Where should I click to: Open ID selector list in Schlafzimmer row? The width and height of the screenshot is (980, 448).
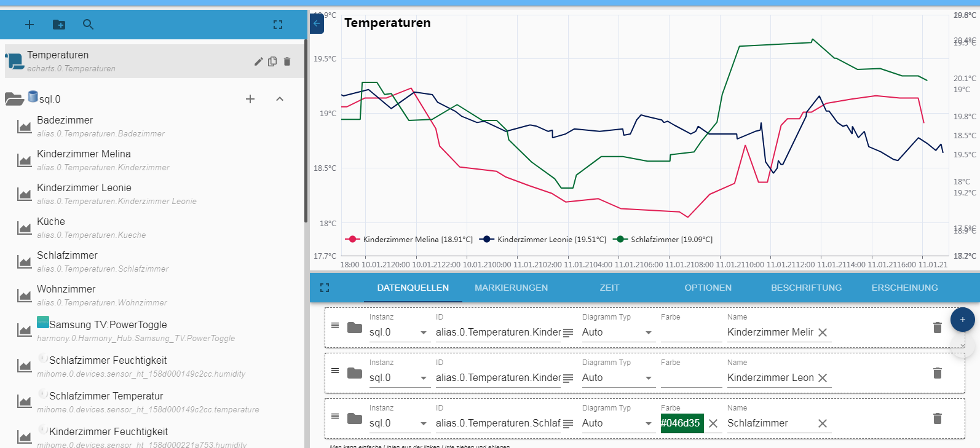(568, 423)
